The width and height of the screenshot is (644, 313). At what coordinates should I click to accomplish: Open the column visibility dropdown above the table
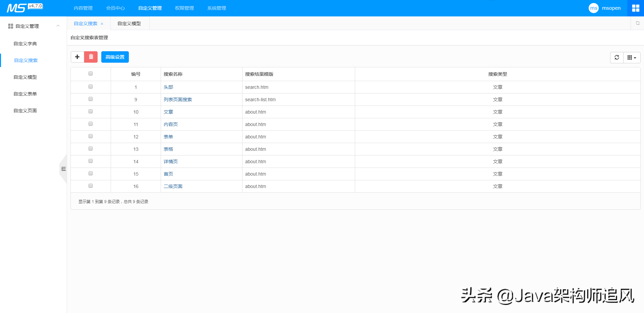tap(631, 57)
